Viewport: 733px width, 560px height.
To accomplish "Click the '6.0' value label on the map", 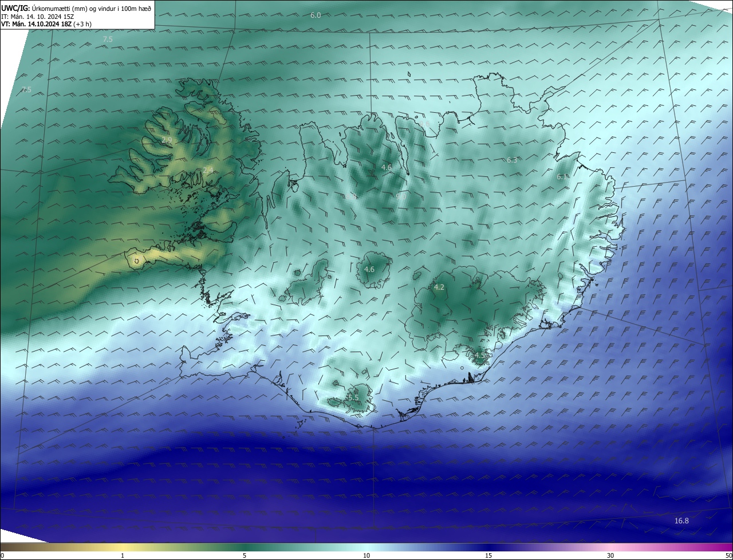I will (x=316, y=15).
